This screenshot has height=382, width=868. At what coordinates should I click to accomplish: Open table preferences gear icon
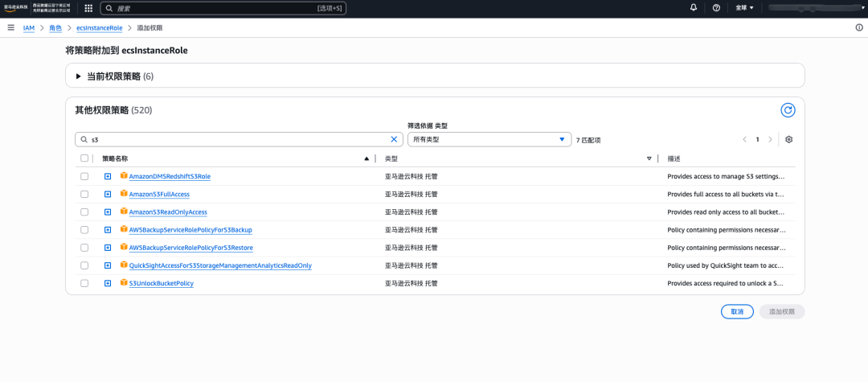[789, 139]
